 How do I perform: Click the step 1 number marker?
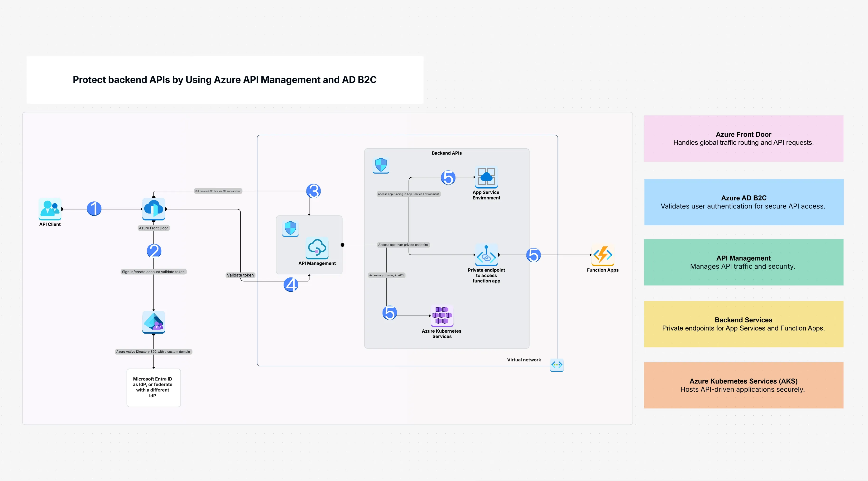(94, 209)
